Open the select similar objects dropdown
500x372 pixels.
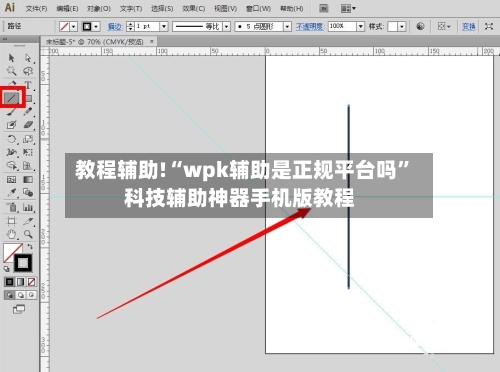(444, 26)
